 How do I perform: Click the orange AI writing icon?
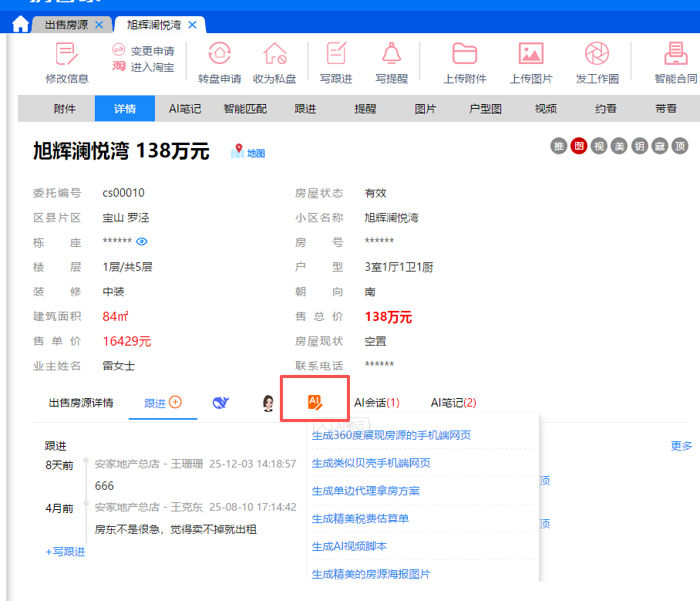click(315, 402)
